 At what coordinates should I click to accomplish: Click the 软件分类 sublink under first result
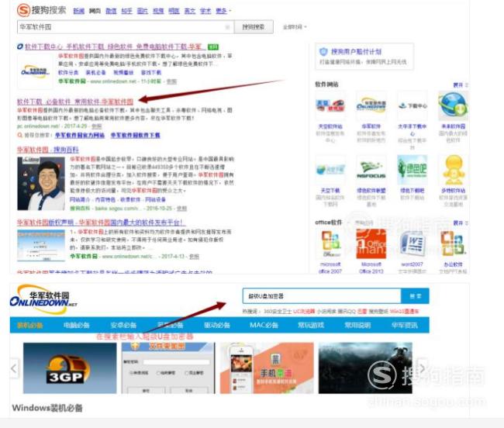pos(68,73)
